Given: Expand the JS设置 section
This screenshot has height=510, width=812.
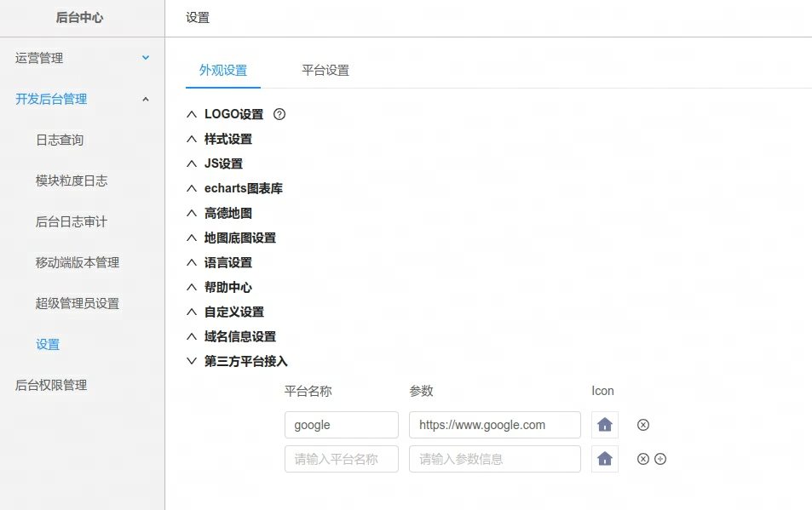Looking at the screenshot, I should pyautogui.click(x=223, y=163).
